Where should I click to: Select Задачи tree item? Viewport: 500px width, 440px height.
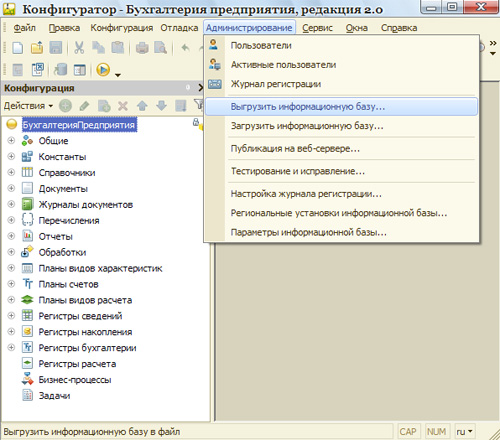pyautogui.click(x=54, y=396)
